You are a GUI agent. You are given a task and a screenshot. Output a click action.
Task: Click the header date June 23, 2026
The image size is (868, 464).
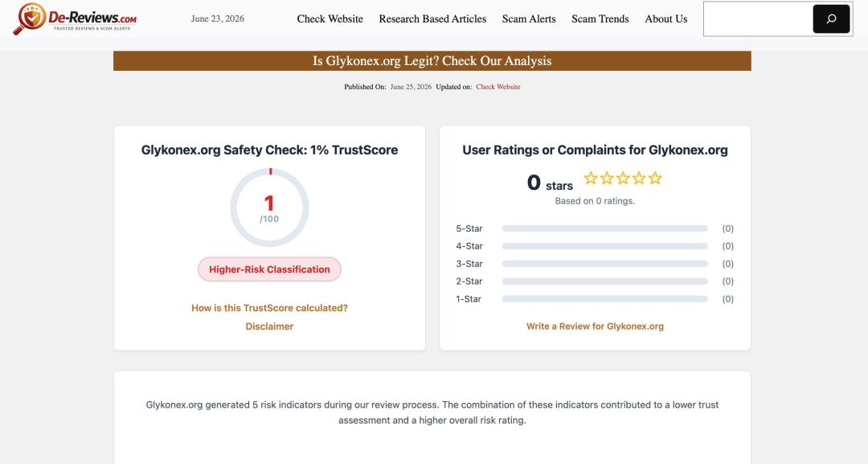218,18
